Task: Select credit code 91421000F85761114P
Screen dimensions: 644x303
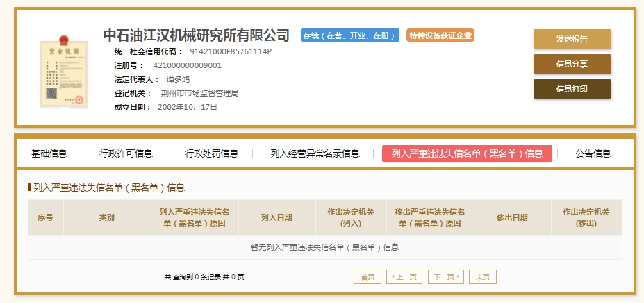Action: click(231, 51)
